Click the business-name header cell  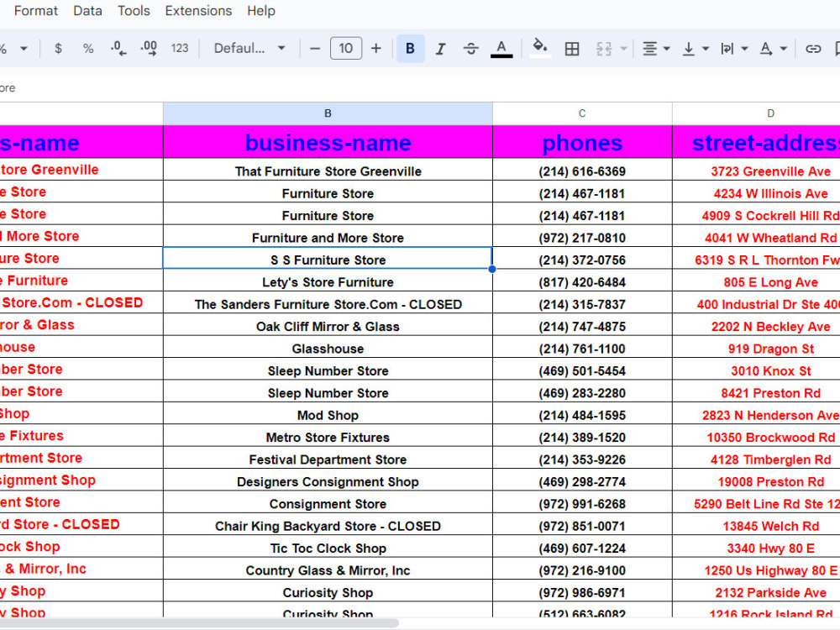pos(328,142)
